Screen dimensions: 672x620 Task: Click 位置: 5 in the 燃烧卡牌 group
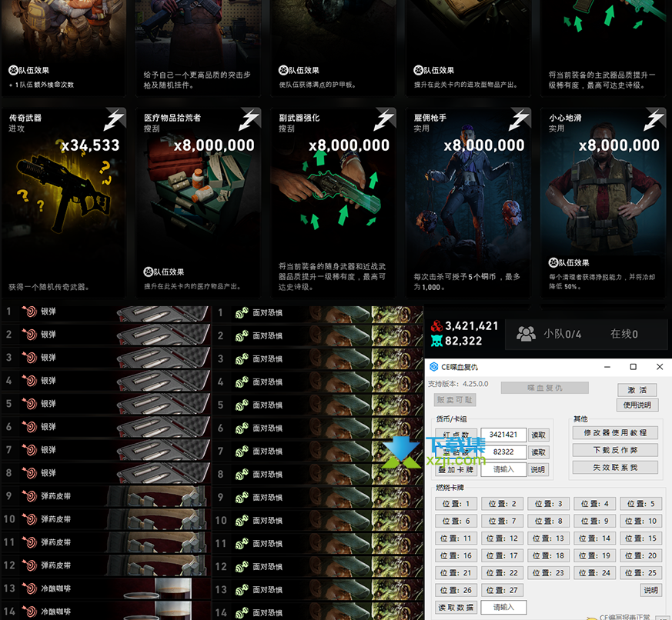pyautogui.click(x=640, y=504)
